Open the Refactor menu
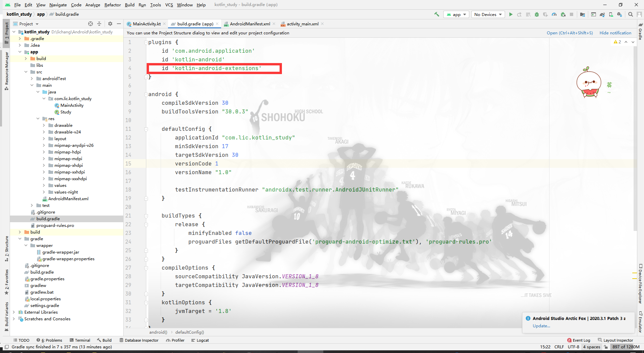 pos(113,5)
